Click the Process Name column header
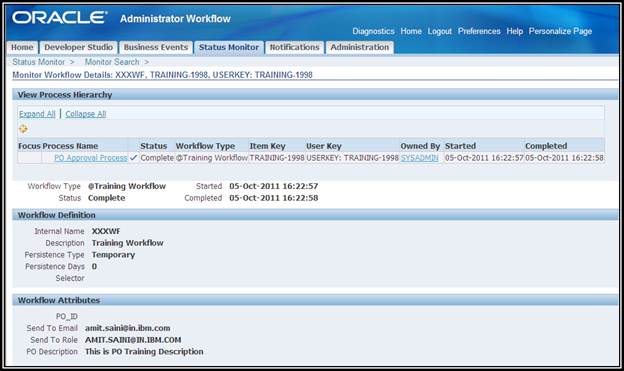This screenshot has width=624, height=371. pyautogui.click(x=70, y=146)
